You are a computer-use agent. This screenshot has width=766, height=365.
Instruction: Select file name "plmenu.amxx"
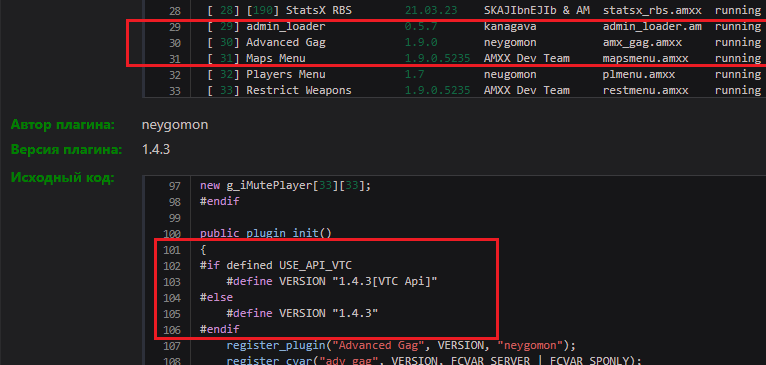point(639,75)
